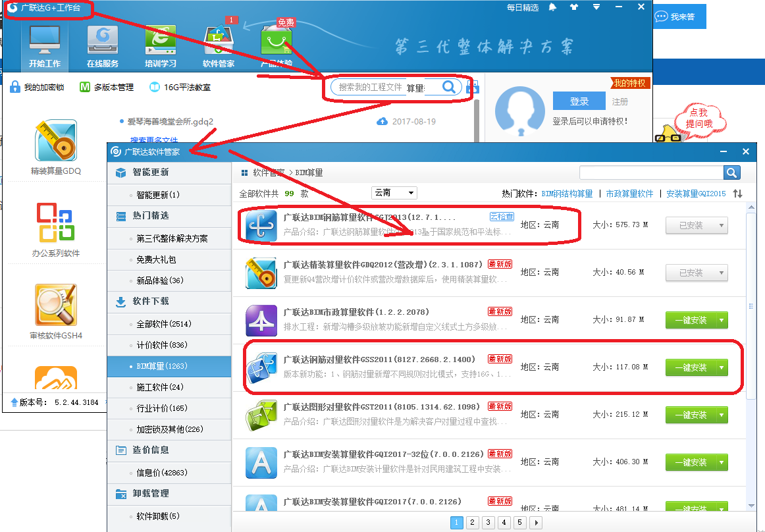This screenshot has height=532, width=765.
Task: Go to page 2 of the software list
Action: click(472, 522)
